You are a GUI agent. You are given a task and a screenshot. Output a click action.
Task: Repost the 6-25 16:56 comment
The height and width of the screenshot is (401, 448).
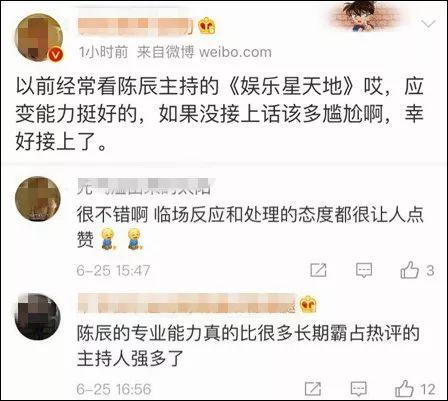[313, 389]
